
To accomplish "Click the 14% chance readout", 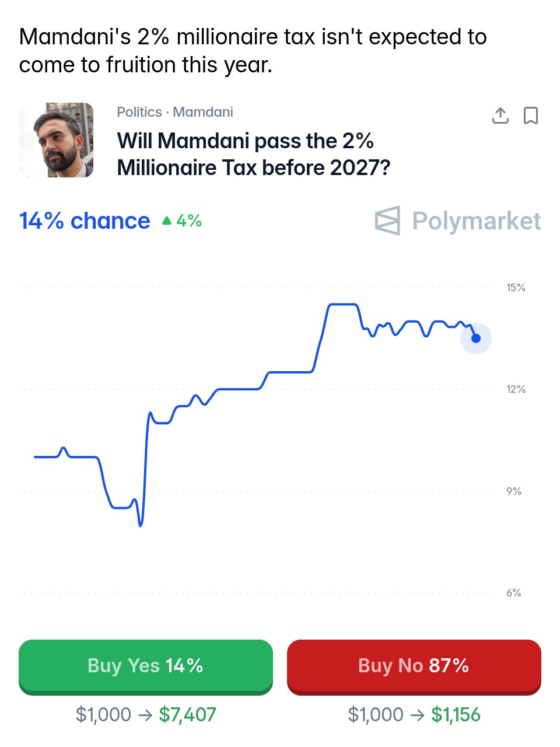I will pos(85,221).
